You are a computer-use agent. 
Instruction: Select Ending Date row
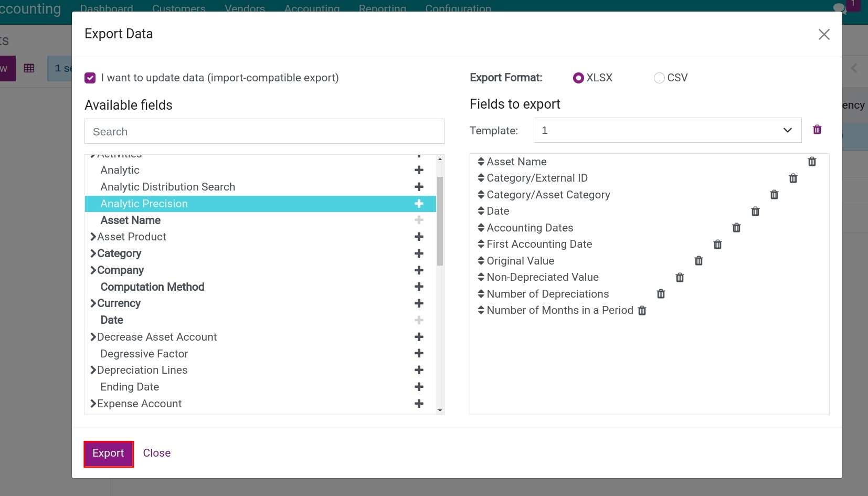pos(260,387)
